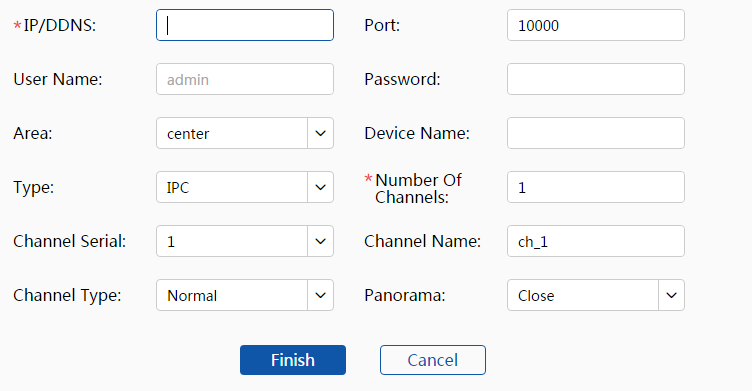The image size is (752, 391).
Task: Click the Device Name input field
Action: pos(596,133)
